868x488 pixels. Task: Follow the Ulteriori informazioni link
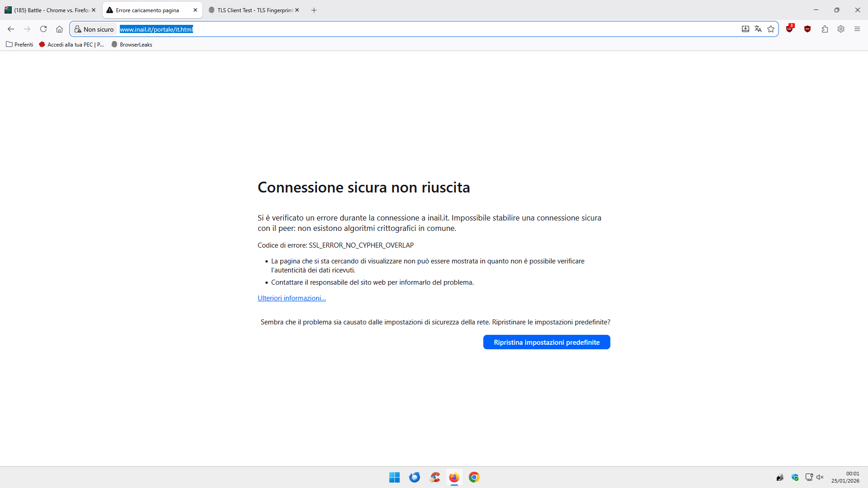292,298
